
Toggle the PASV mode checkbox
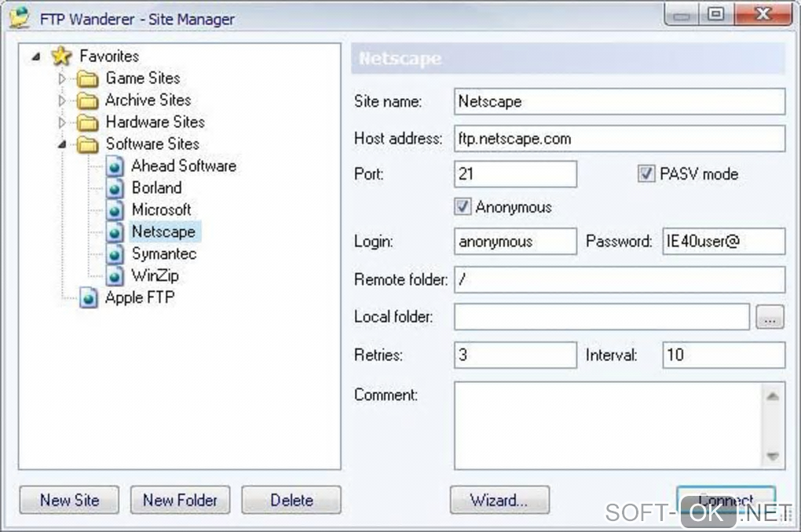(x=646, y=174)
